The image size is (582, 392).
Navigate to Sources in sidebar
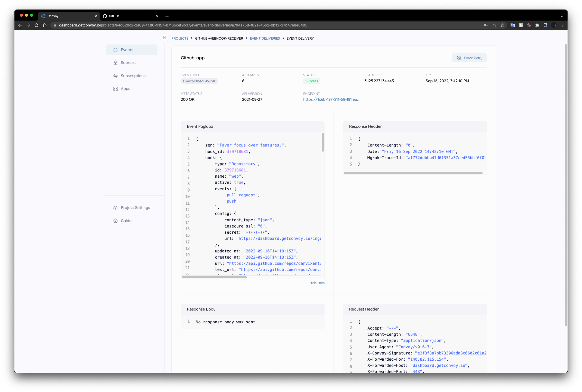(x=128, y=62)
